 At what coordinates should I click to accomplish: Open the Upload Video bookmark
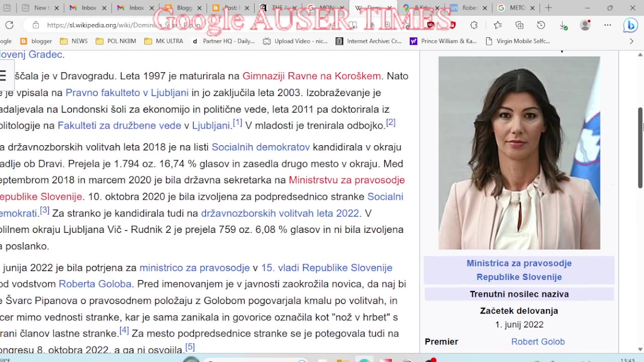(295, 41)
